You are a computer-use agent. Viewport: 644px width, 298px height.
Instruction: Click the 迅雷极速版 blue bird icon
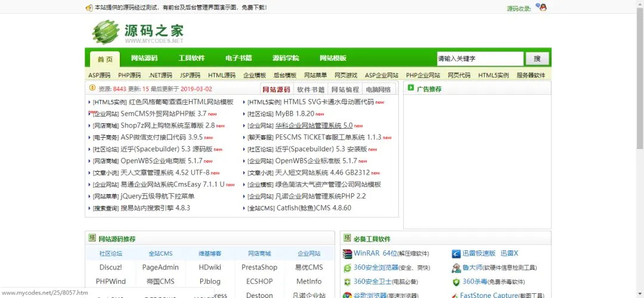[x=456, y=254]
